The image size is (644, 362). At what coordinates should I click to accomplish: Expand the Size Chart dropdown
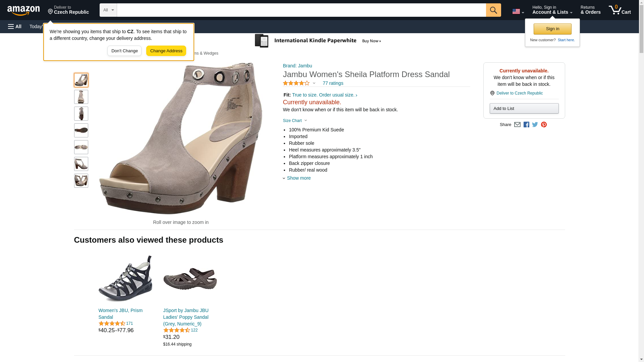[x=295, y=121]
